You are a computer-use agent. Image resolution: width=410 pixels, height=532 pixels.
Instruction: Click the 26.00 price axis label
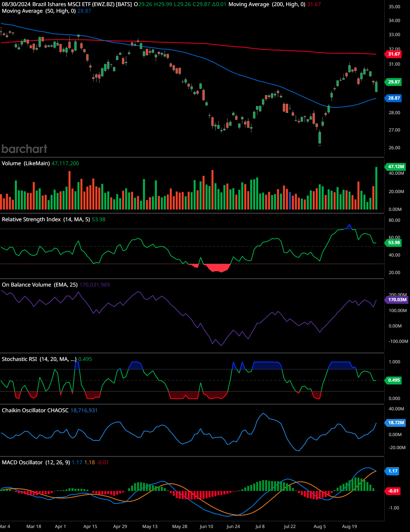coord(394,148)
